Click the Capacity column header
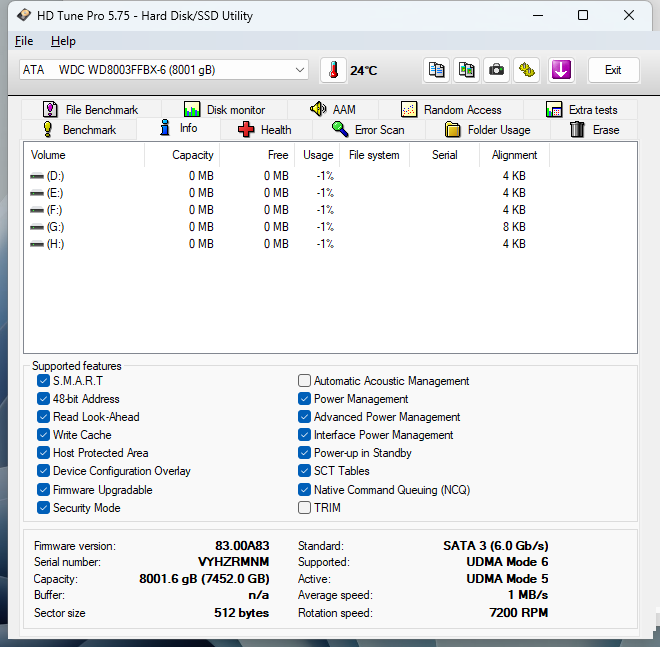Viewport: 660px width, 647px height. [x=182, y=155]
